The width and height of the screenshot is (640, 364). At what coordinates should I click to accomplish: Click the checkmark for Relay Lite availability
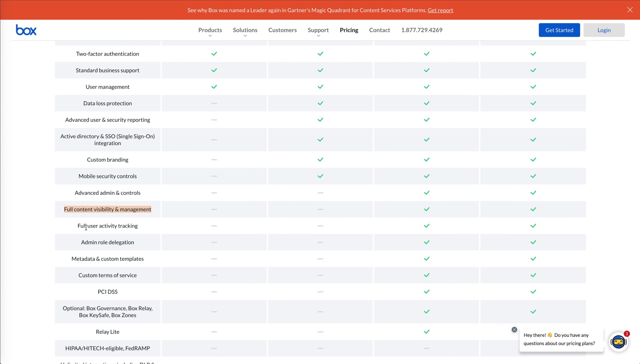(426, 332)
